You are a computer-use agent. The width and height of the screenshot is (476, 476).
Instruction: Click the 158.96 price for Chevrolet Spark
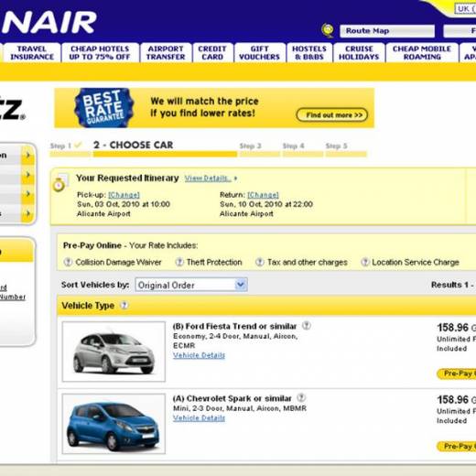click(453, 399)
